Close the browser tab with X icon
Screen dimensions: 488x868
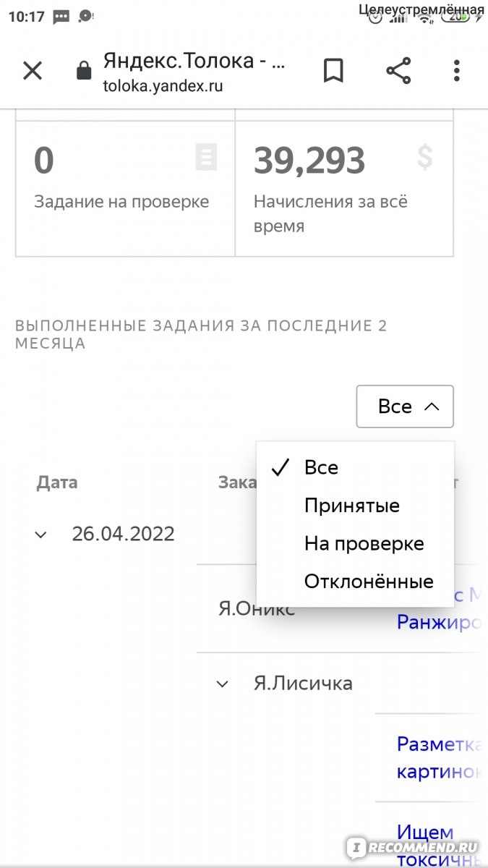(33, 71)
